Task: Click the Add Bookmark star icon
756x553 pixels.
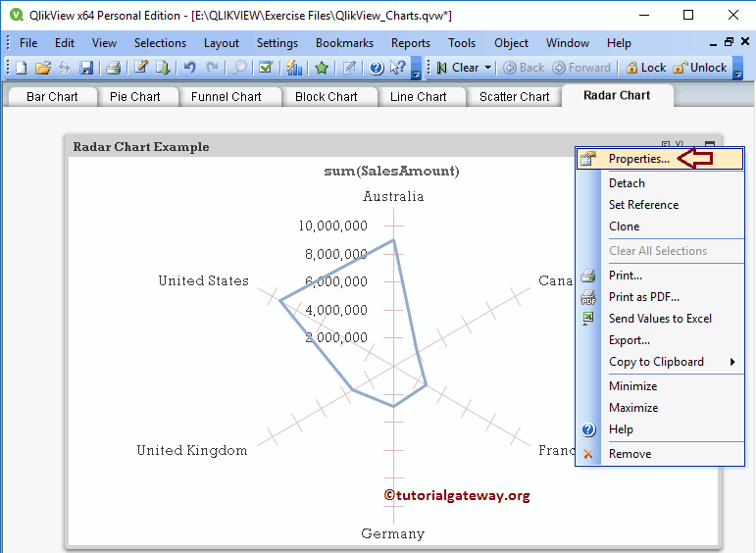Action: (322, 68)
